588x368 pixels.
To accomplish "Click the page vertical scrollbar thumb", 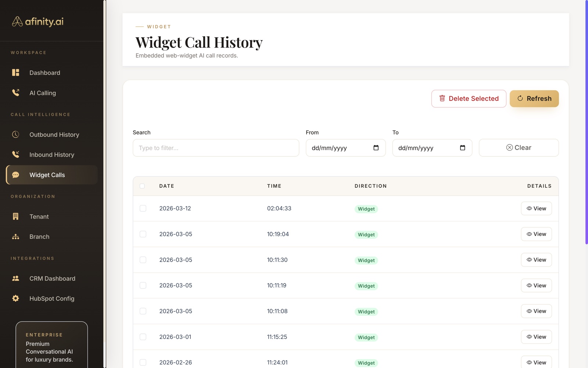I will point(587,122).
